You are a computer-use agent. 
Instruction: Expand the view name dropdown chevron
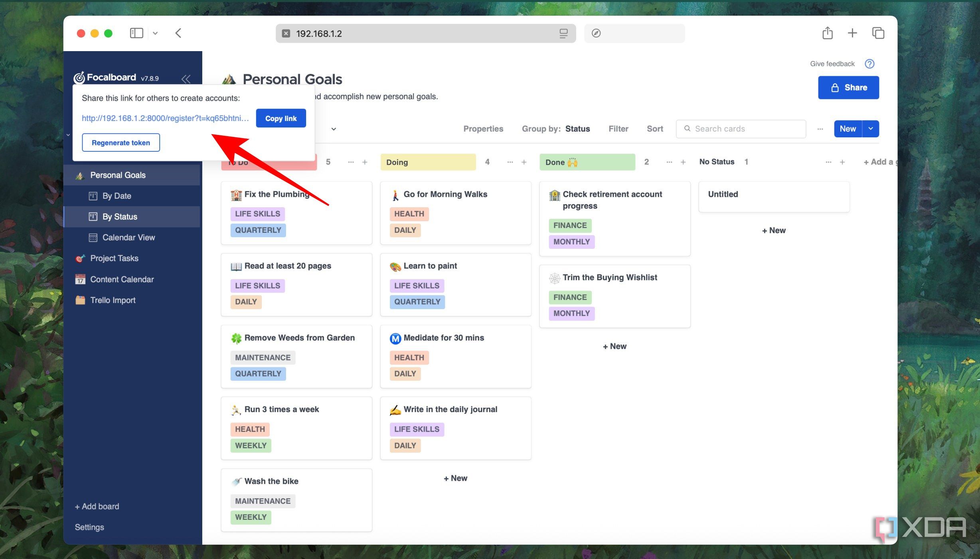(334, 129)
